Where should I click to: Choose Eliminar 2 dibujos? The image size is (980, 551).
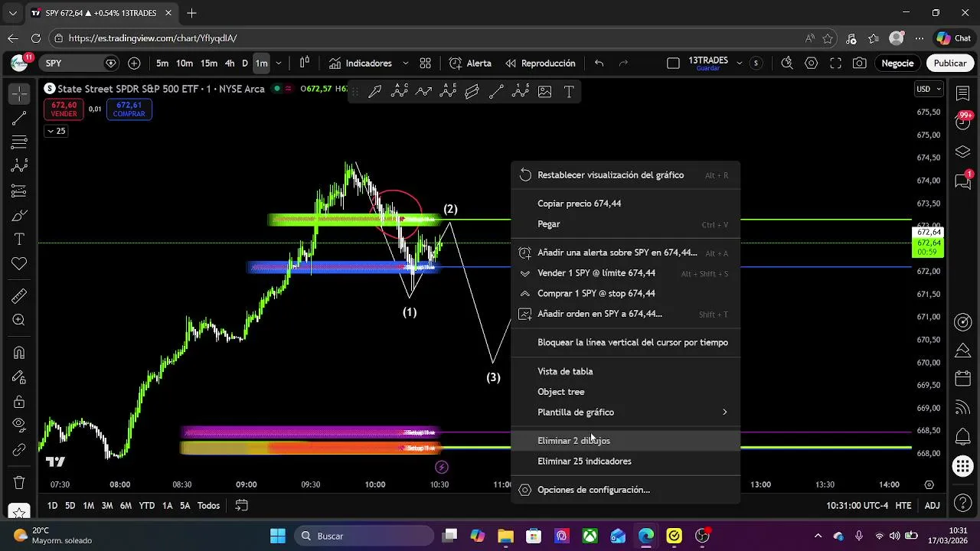(626, 441)
